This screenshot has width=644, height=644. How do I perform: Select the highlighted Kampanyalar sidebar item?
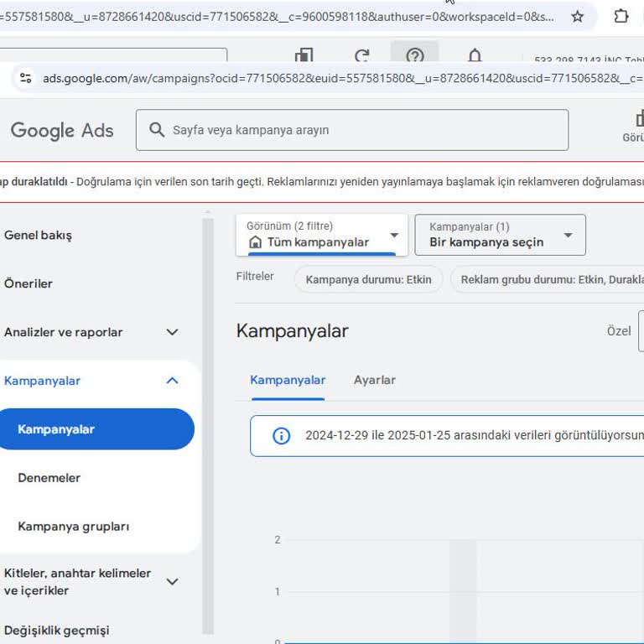point(96,428)
